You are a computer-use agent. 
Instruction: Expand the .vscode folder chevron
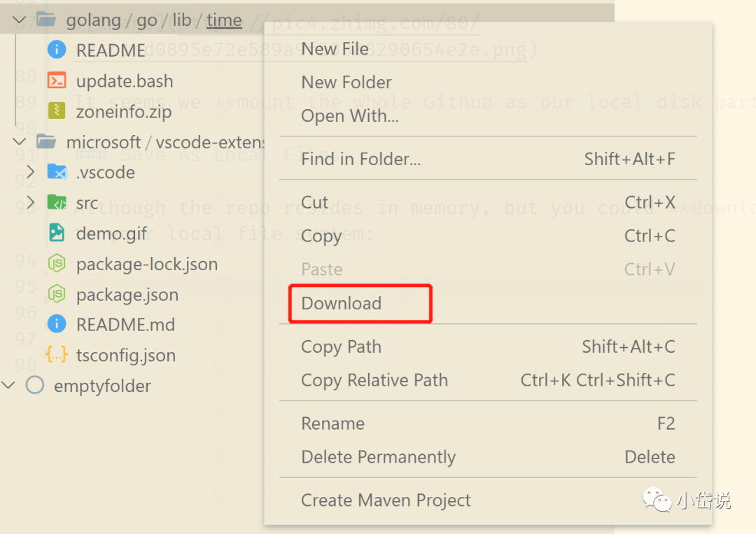coord(31,171)
